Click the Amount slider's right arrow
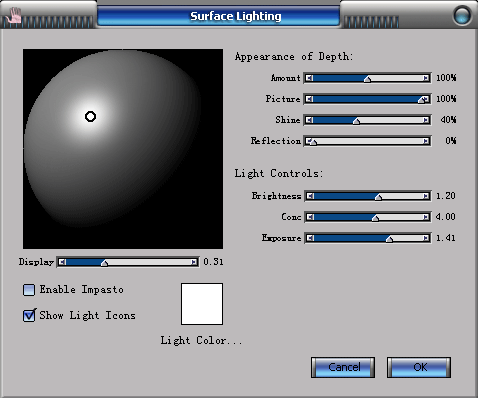Screen dimensions: 478x398 point(426,78)
